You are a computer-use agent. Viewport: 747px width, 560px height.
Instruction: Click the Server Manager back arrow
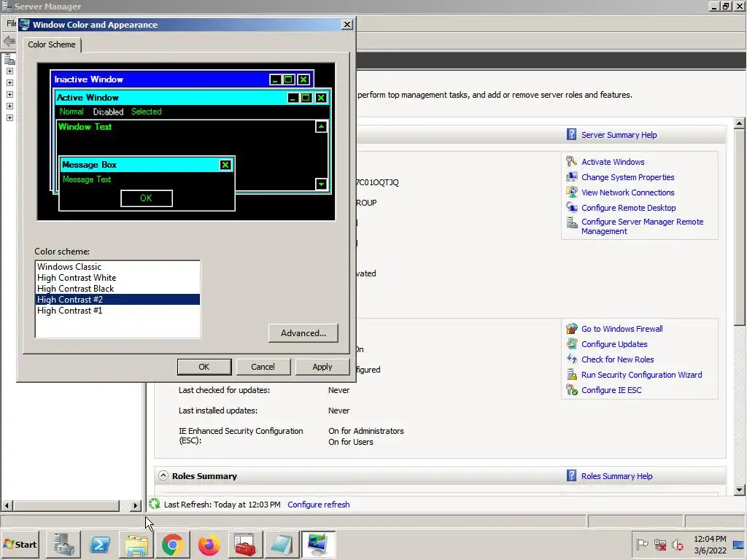(9, 41)
